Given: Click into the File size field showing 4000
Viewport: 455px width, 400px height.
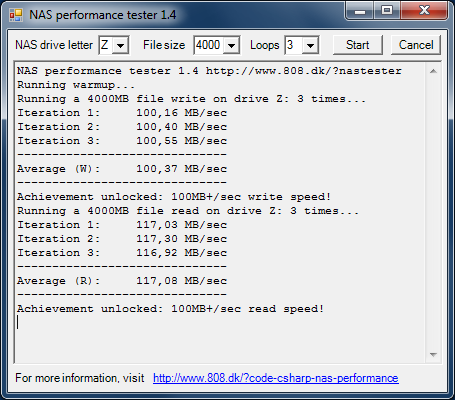Looking at the screenshot, I should click(x=209, y=45).
